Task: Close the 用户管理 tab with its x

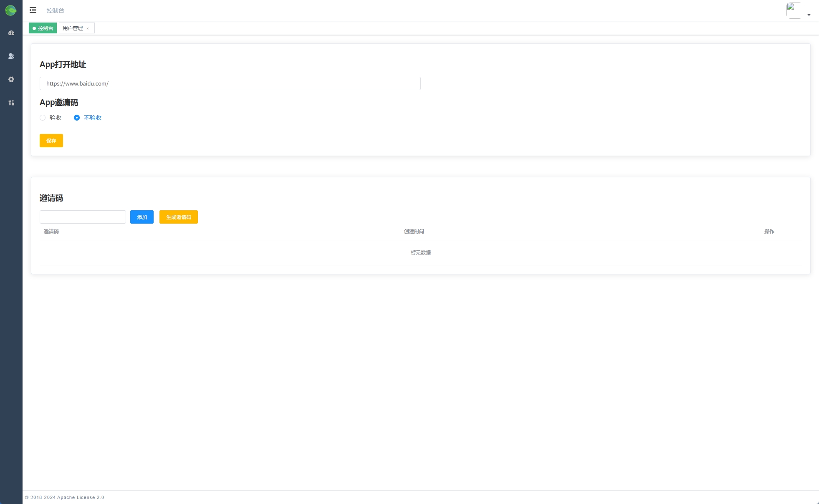Action: [x=88, y=28]
